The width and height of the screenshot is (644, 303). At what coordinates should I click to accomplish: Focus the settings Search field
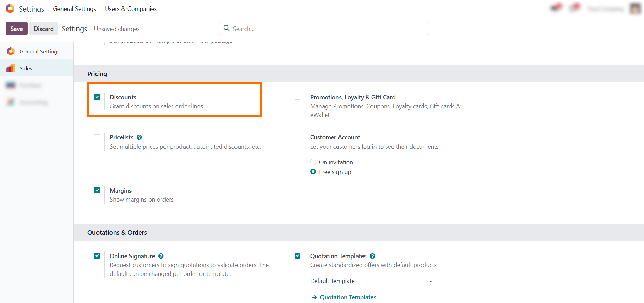click(x=324, y=29)
